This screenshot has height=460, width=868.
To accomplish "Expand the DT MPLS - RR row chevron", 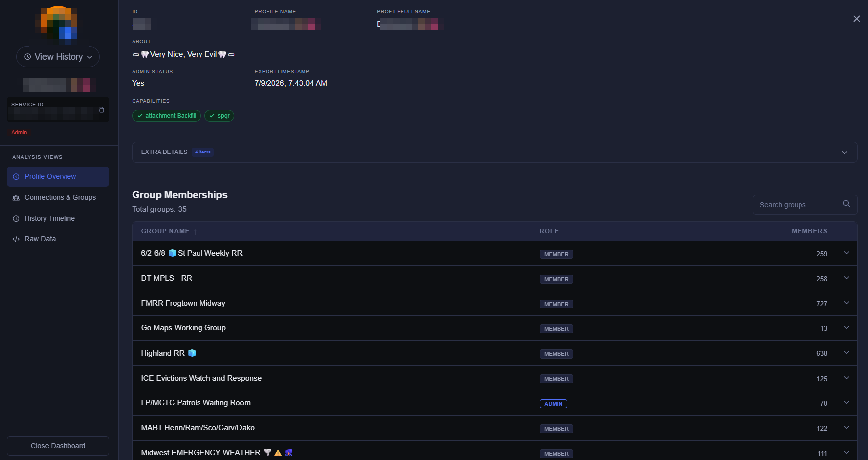I will 846,278.
